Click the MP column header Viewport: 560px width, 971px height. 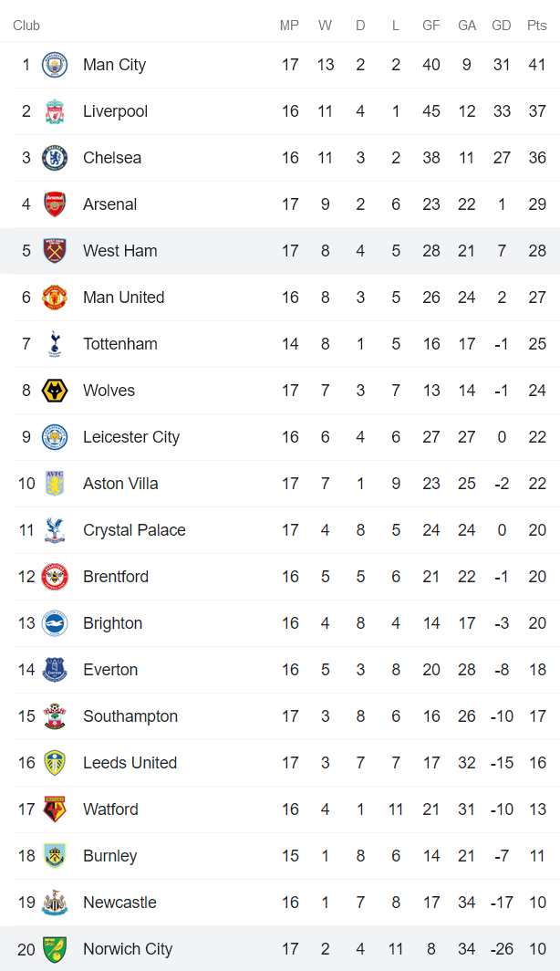(x=289, y=26)
